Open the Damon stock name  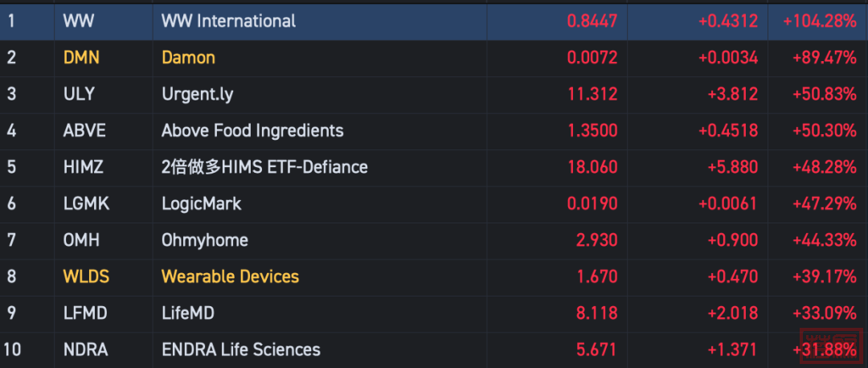(188, 58)
